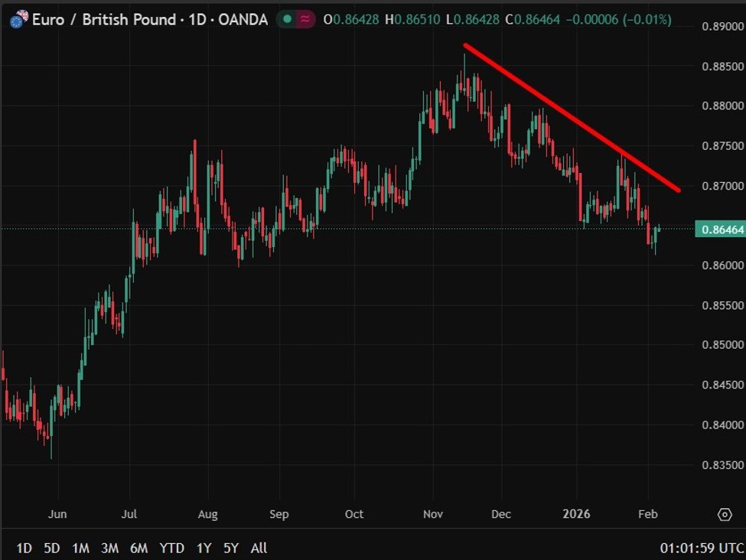The height and width of the screenshot is (560, 746).
Task: Click the 2026 label on time axis
Action: tap(575, 514)
